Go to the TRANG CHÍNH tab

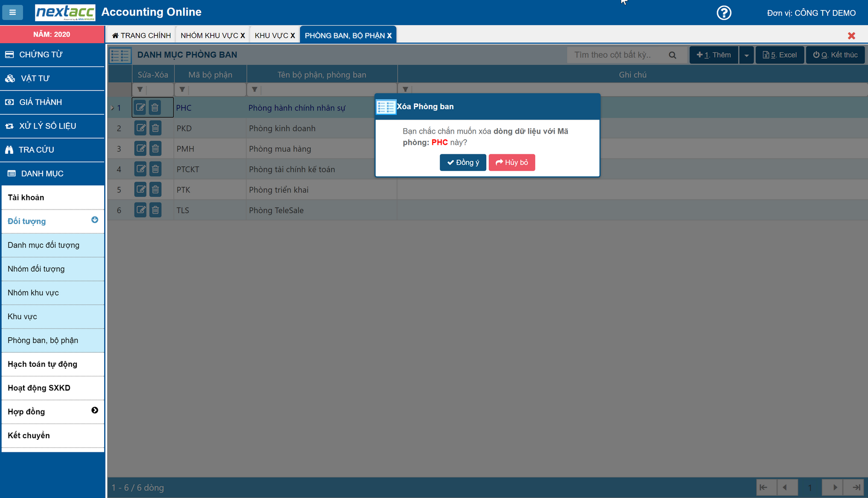point(142,35)
